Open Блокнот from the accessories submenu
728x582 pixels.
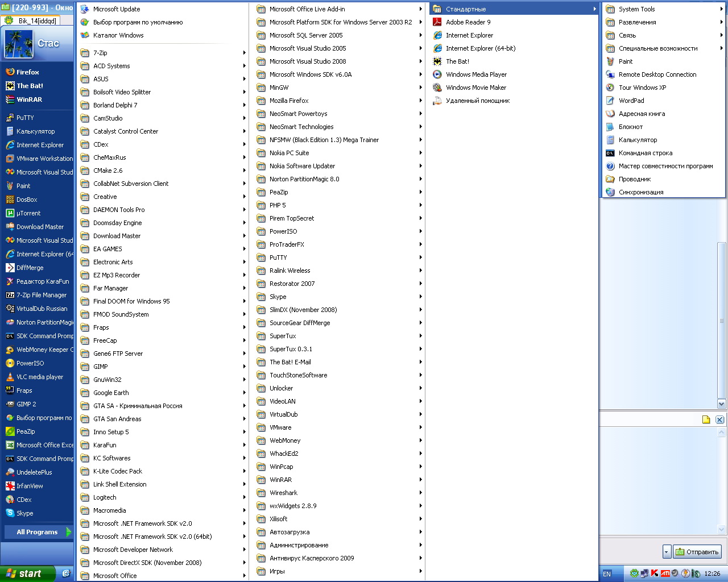pyautogui.click(x=630, y=127)
